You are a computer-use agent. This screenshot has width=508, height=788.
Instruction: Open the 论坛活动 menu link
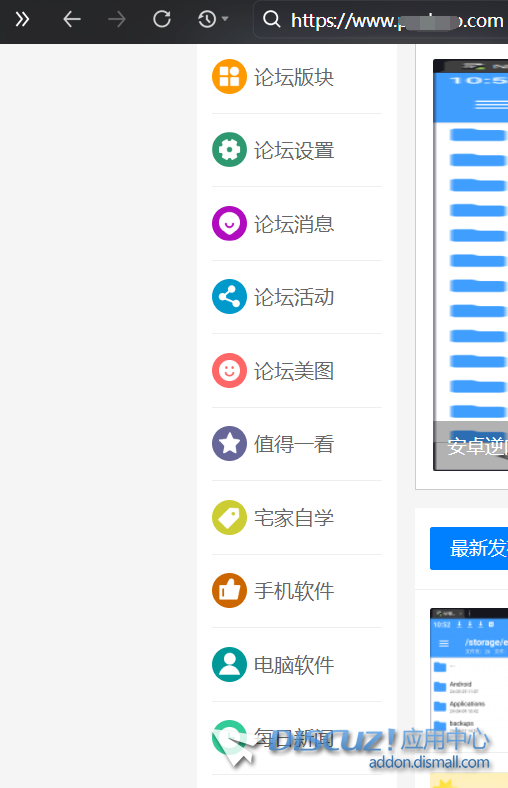[294, 297]
